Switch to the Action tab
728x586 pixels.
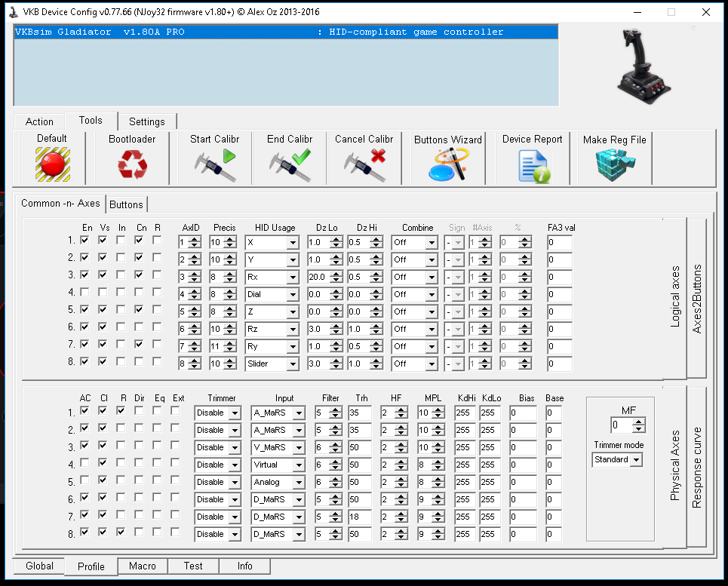coord(39,121)
